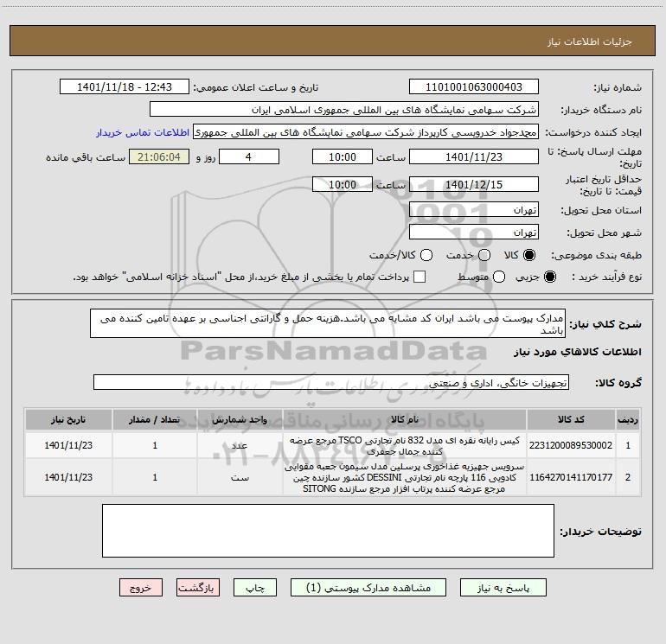Viewport: 666px width, 644px height.
Task: Click the price validity hour 10:00 field
Action: (x=343, y=185)
